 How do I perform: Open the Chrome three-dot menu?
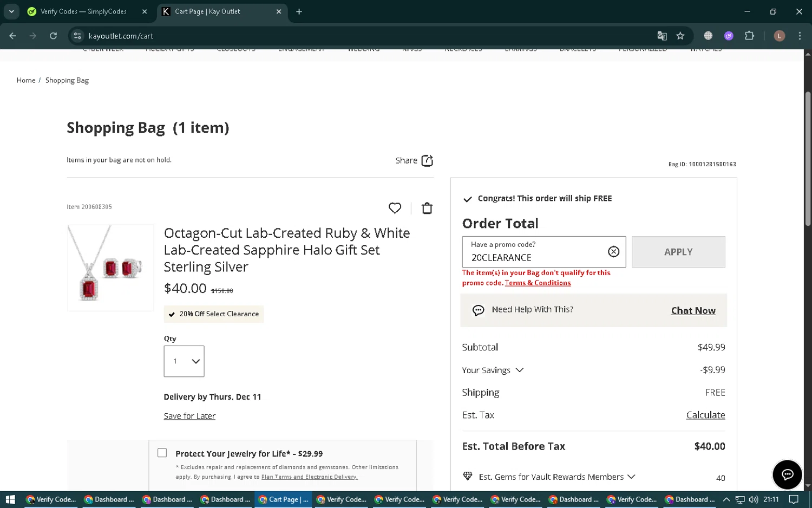800,36
